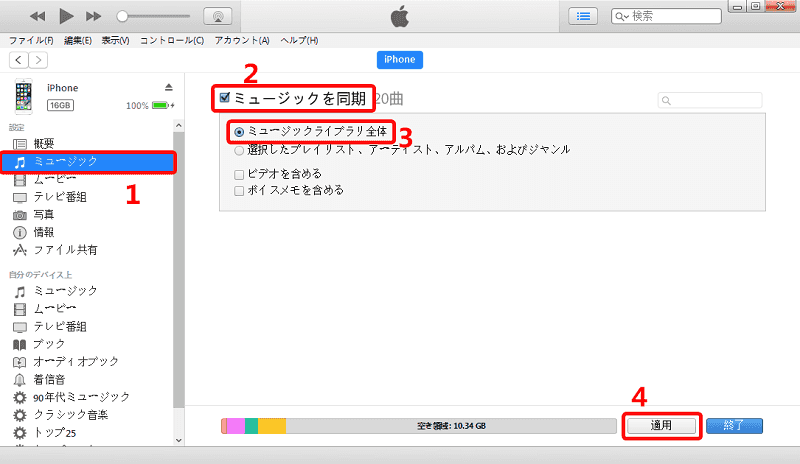Click the rewind previous track button
This screenshot has width=800, height=464.
pyautogui.click(x=37, y=16)
